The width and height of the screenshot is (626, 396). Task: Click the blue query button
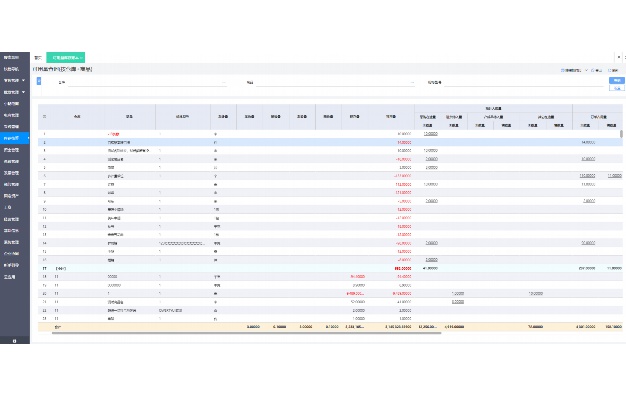(x=616, y=81)
